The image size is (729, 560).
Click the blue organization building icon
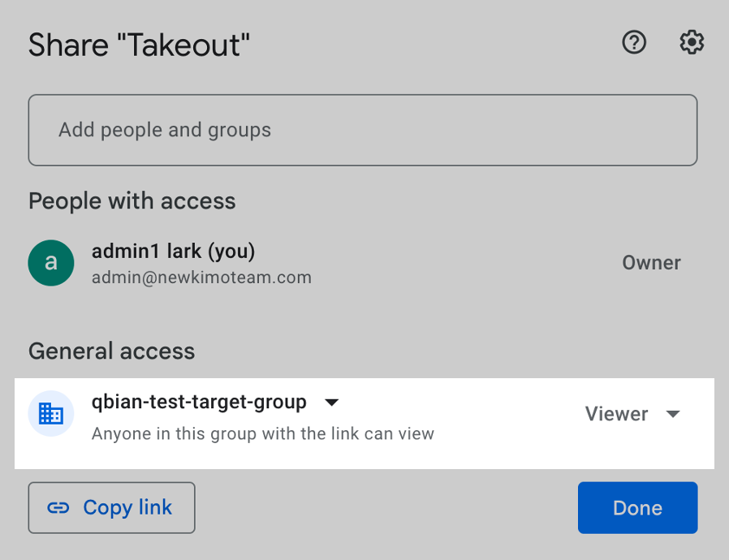51,414
